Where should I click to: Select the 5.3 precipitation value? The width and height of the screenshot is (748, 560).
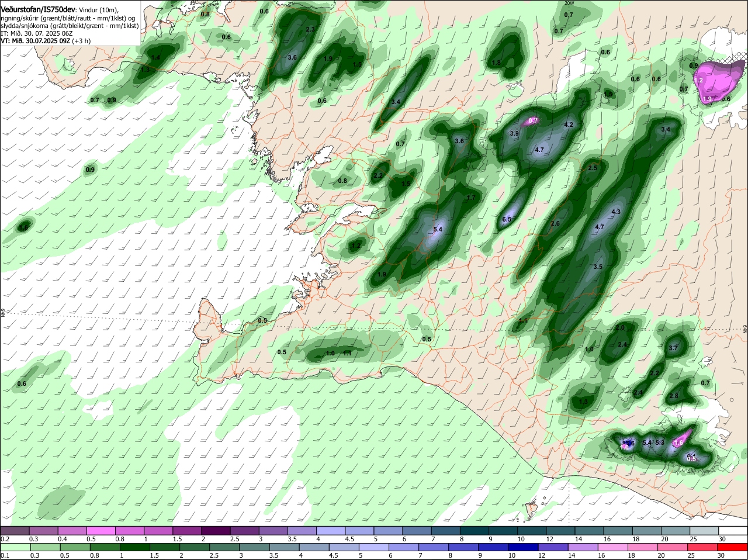(660, 443)
